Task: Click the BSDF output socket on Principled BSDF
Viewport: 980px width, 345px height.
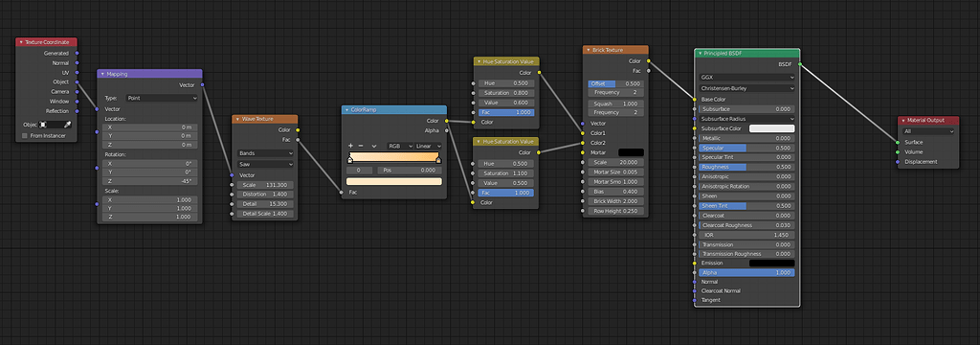Action: click(x=800, y=64)
